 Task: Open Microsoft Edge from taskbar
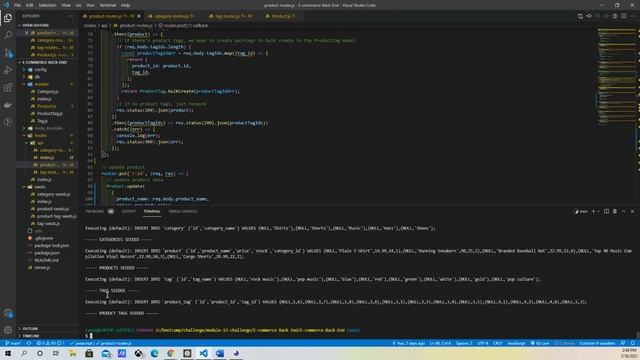[154, 353]
